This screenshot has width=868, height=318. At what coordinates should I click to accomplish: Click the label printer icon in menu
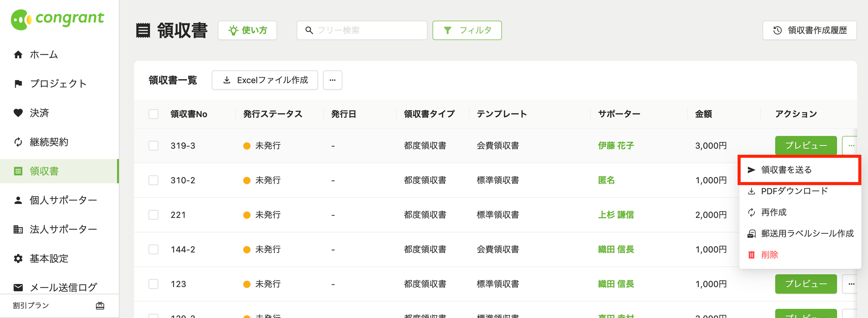point(751,234)
